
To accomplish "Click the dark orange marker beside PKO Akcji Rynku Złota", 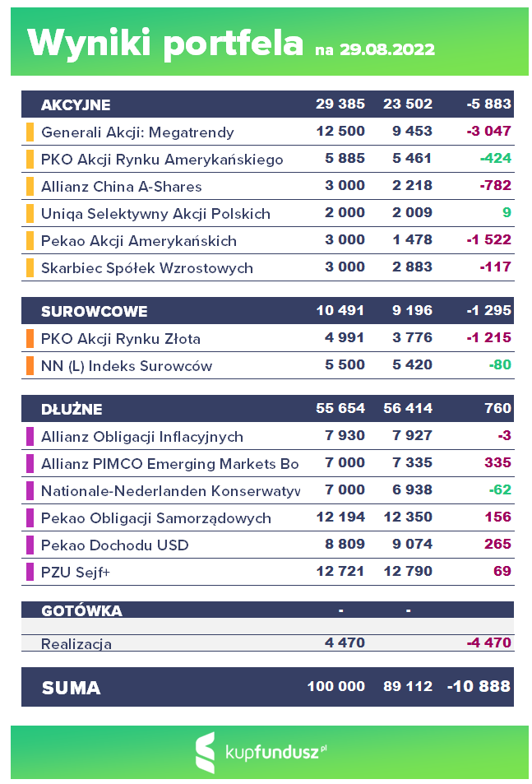I will coord(30,338).
